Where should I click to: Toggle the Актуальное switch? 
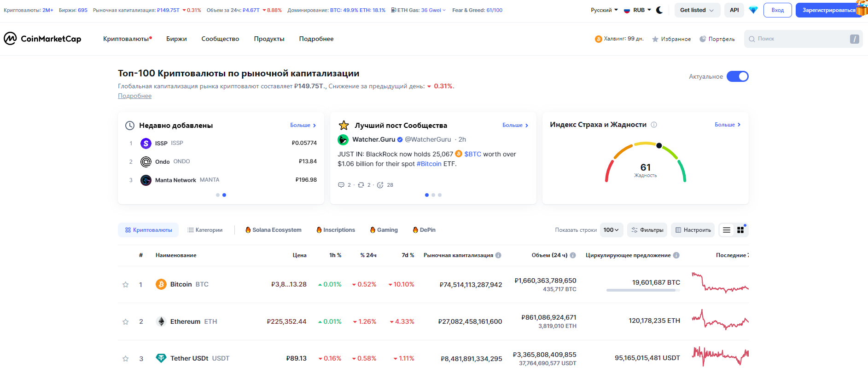(x=738, y=76)
